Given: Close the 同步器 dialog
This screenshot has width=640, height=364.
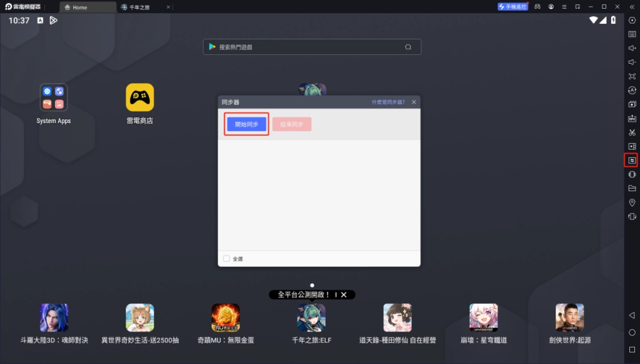Looking at the screenshot, I should point(413,102).
